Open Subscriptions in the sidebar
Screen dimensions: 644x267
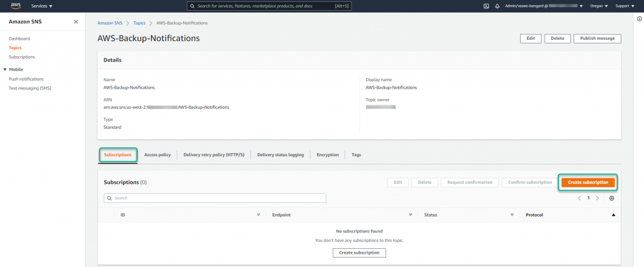(22, 57)
